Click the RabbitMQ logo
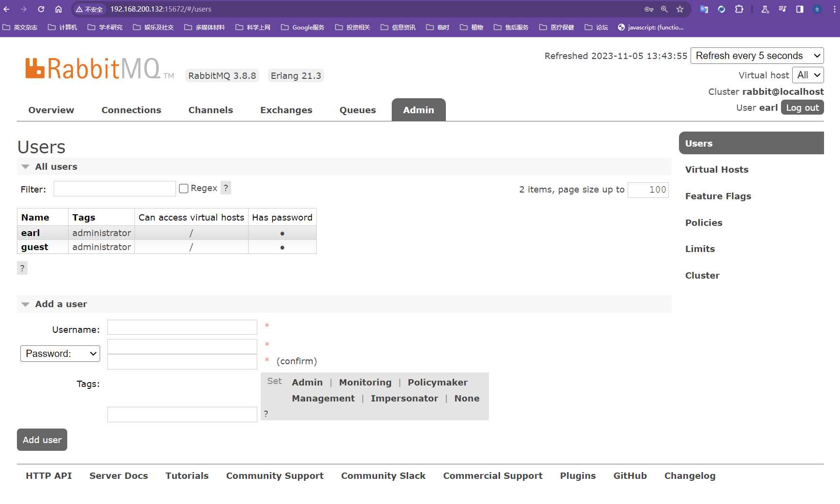This screenshot has height=504, width=840. (92, 69)
